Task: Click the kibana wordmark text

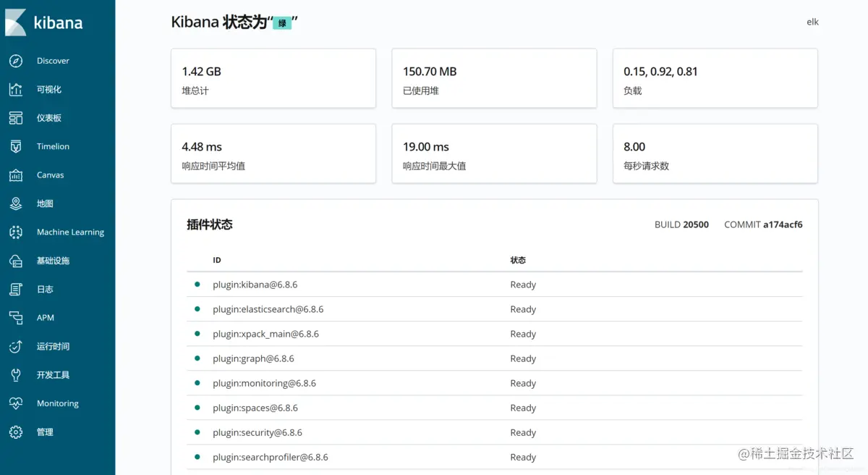Action: click(59, 22)
